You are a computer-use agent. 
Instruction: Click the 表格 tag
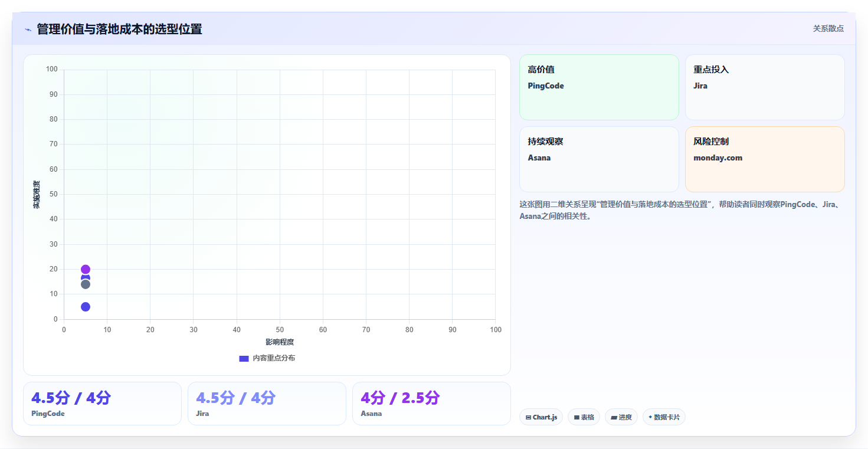[x=584, y=417]
